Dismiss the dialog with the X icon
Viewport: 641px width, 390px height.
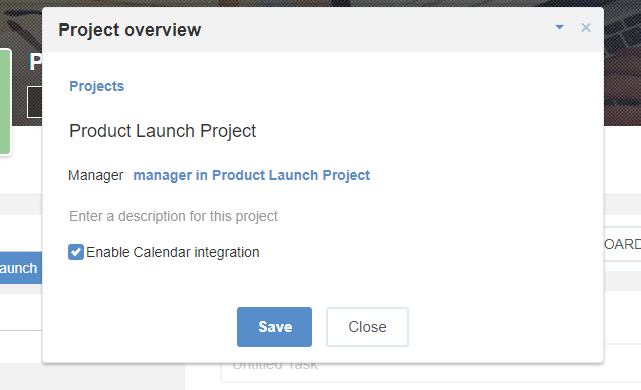[585, 27]
